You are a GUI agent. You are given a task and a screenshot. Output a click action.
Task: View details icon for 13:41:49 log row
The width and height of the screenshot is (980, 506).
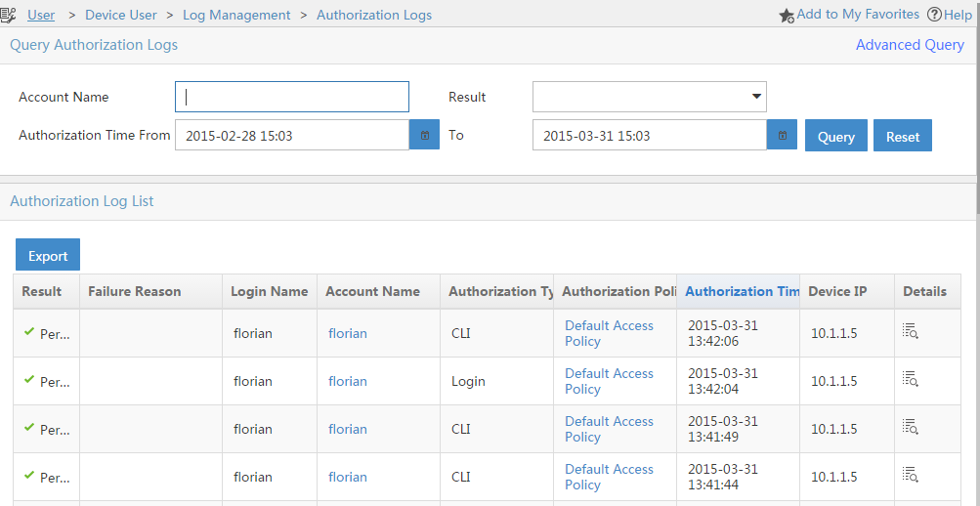pos(910,428)
